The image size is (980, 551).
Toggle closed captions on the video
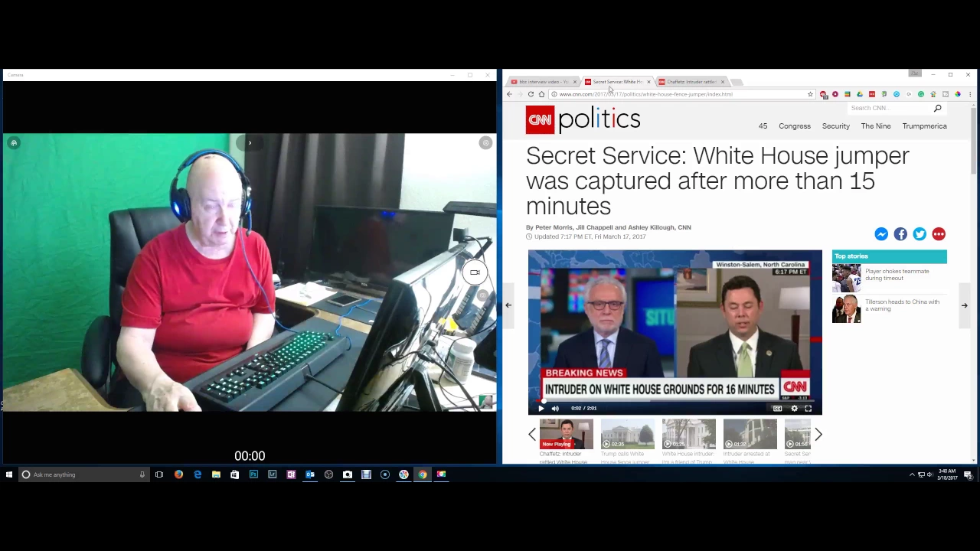point(777,408)
